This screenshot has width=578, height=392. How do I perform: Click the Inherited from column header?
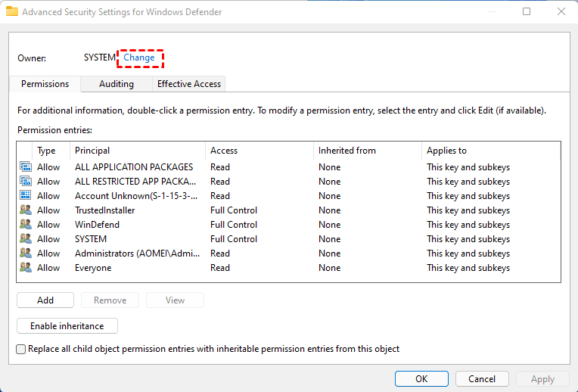(347, 151)
